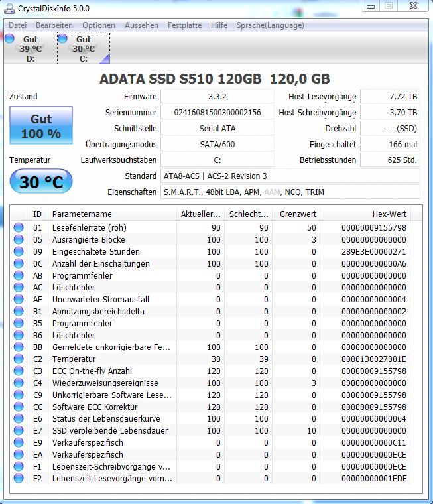This screenshot has width=433, height=504.
Task: Click status orb of AB Programmfehler row
Action: 19,275
